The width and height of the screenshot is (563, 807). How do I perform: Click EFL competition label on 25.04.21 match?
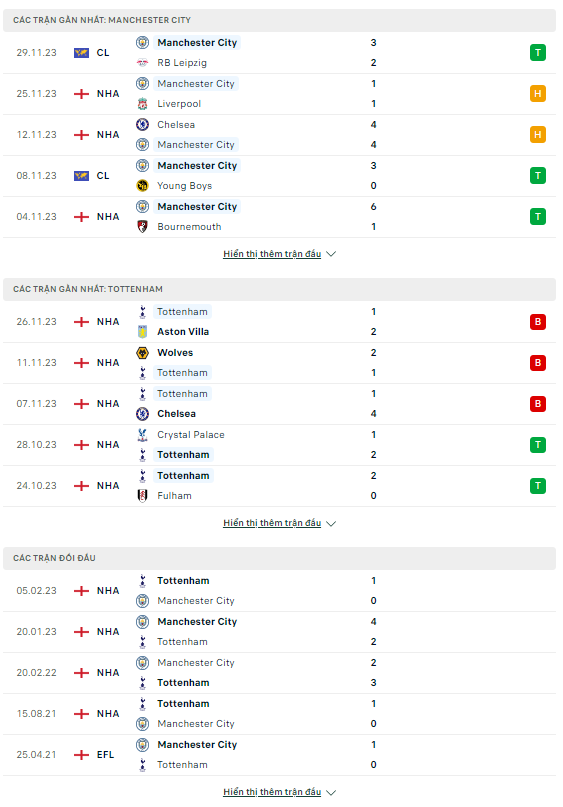pos(105,755)
